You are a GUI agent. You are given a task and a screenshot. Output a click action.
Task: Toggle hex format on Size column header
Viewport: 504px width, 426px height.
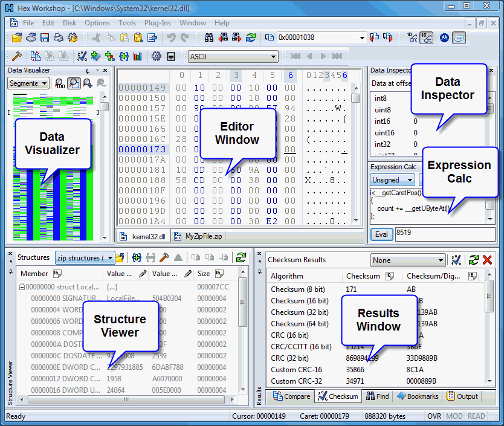coord(219,274)
